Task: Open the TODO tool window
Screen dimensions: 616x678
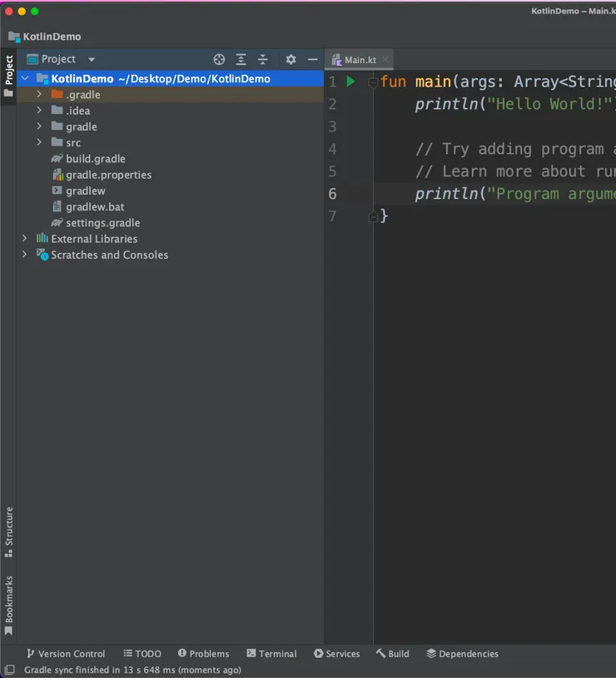Action: tap(142, 653)
